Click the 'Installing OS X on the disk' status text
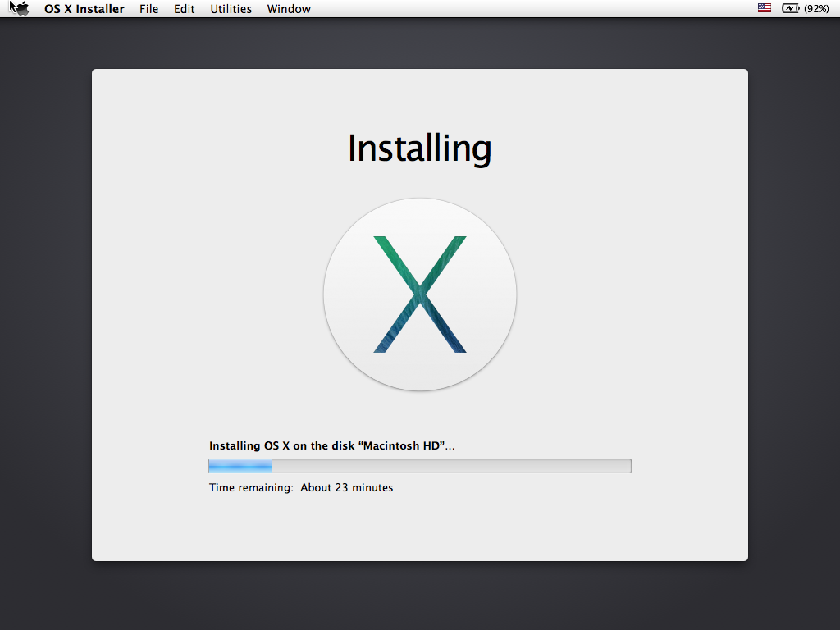Screen dimensions: 840x630 click(331, 445)
